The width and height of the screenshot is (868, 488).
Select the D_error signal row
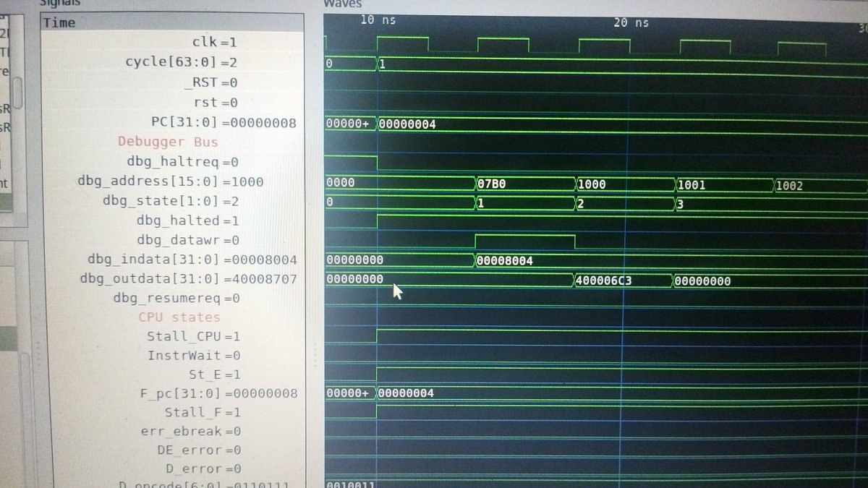(205, 469)
